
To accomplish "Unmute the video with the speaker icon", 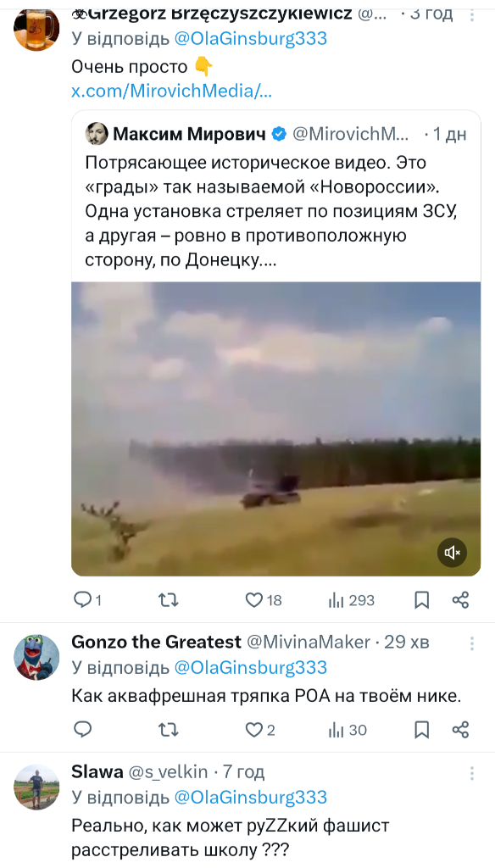I will pos(452,553).
